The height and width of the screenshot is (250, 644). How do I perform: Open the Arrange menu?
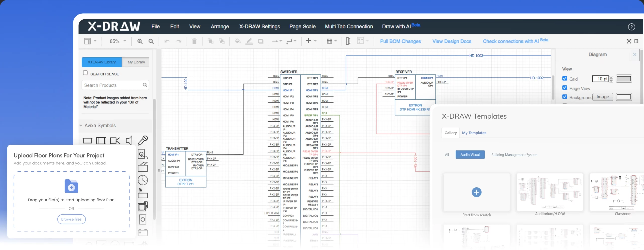click(220, 27)
